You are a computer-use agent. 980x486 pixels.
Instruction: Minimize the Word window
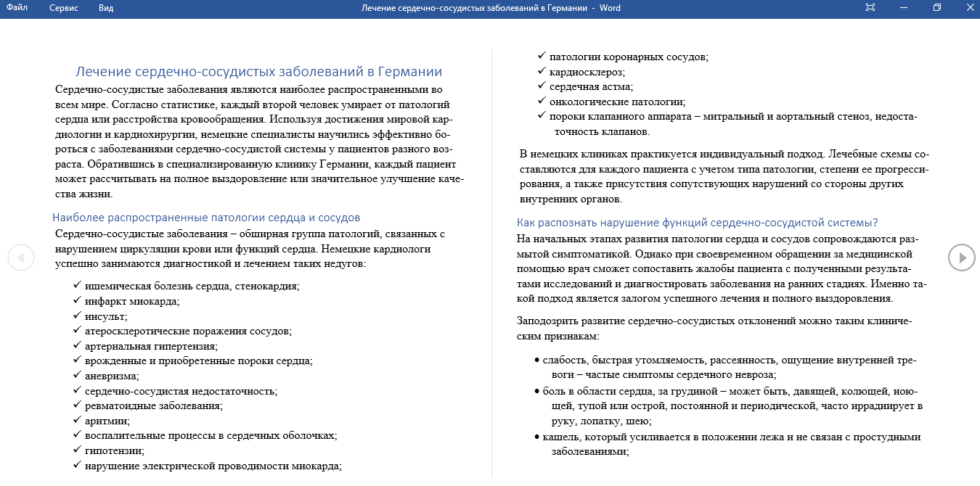coord(903,8)
